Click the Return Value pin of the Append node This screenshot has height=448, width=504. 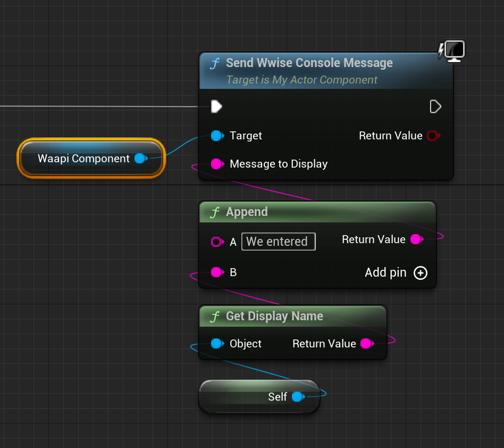(x=416, y=239)
